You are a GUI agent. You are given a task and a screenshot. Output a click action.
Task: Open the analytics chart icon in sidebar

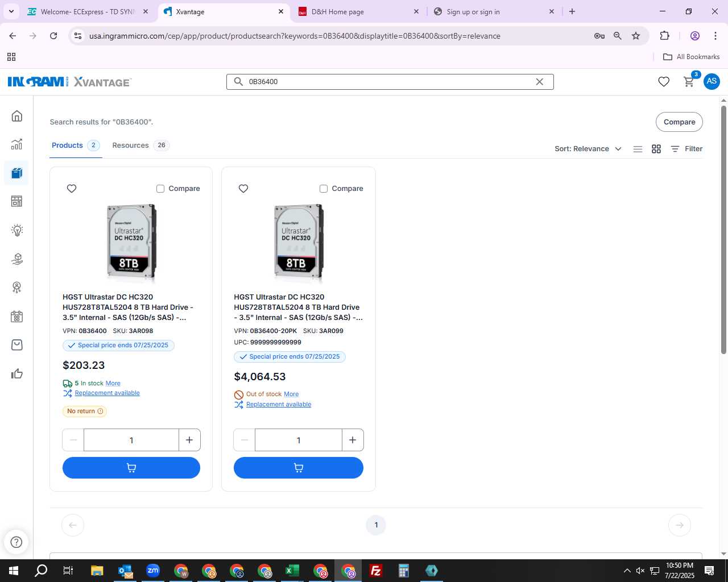pyautogui.click(x=17, y=144)
